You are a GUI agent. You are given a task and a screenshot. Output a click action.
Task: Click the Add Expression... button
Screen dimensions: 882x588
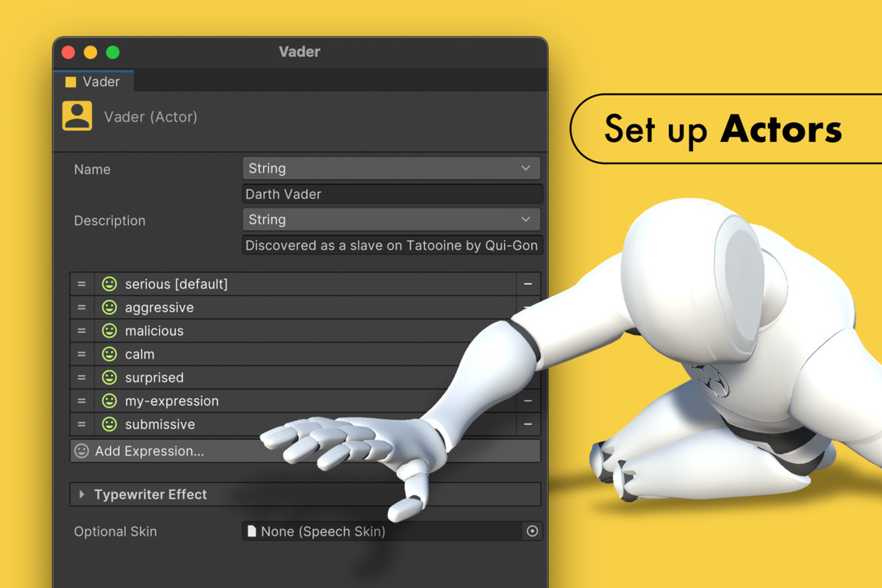(x=305, y=451)
